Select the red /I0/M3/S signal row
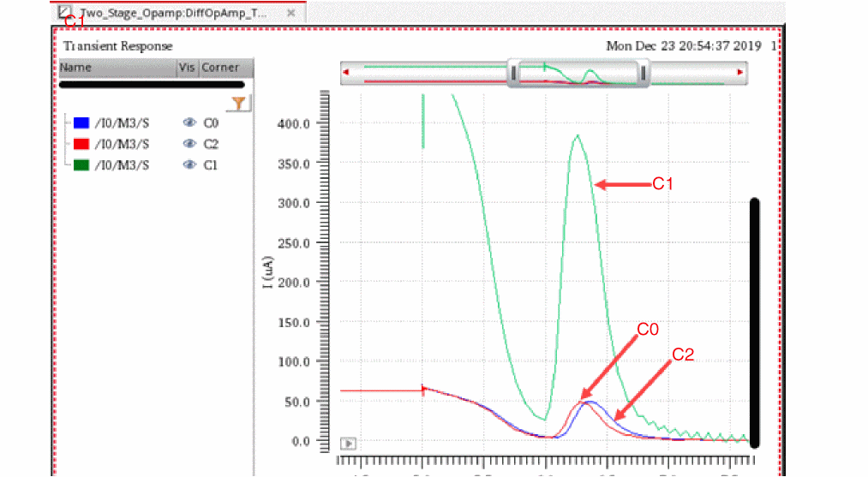The image size is (868, 477). [147, 144]
